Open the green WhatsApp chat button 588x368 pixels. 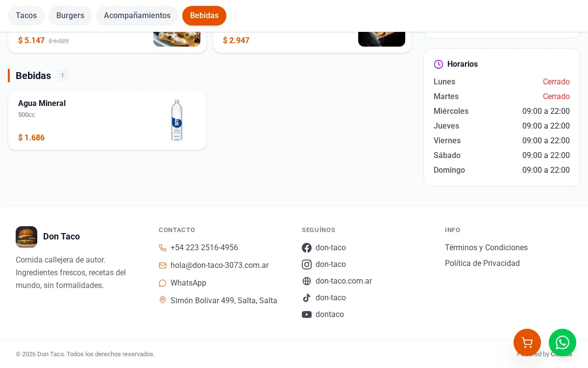[x=563, y=342]
